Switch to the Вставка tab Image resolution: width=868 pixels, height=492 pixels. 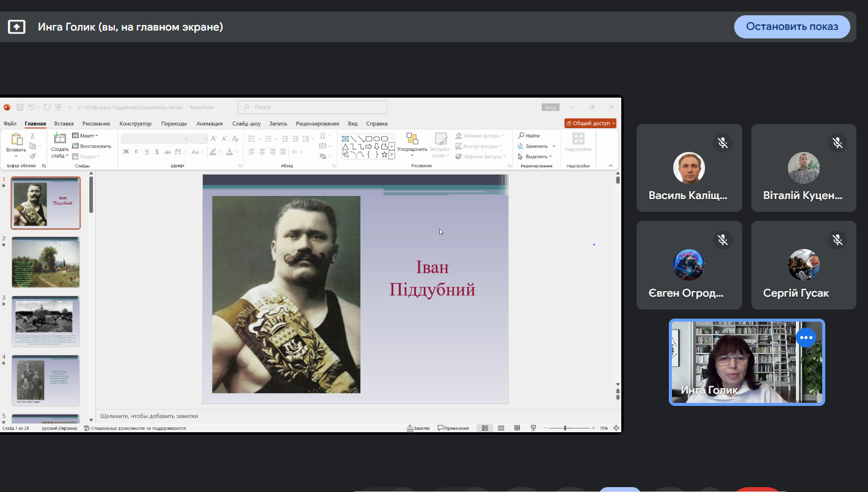(64, 124)
